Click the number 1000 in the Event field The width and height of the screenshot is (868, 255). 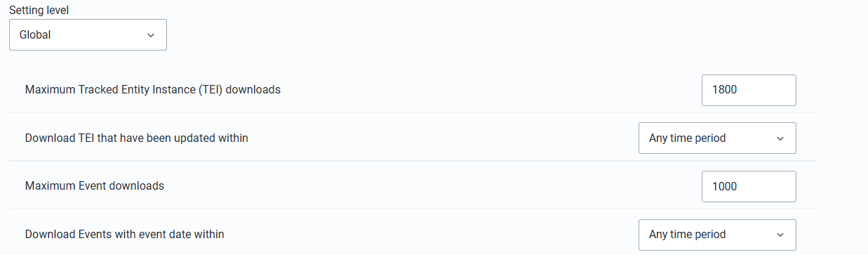[x=725, y=186]
